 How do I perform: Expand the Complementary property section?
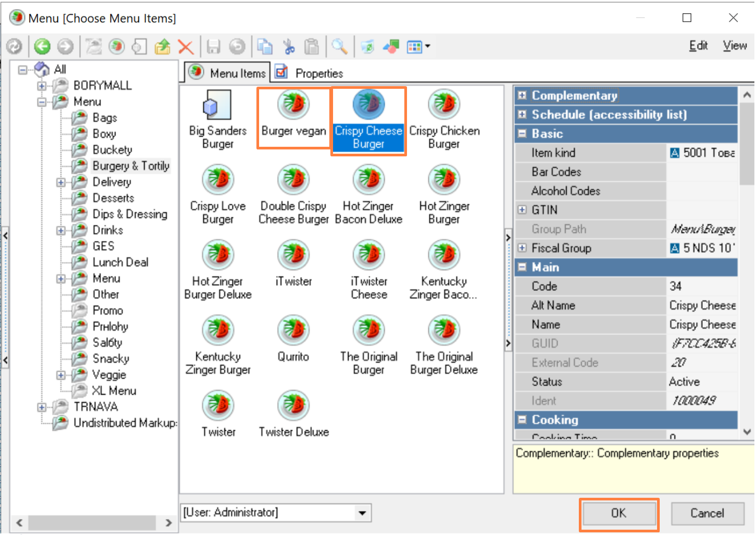coord(522,96)
